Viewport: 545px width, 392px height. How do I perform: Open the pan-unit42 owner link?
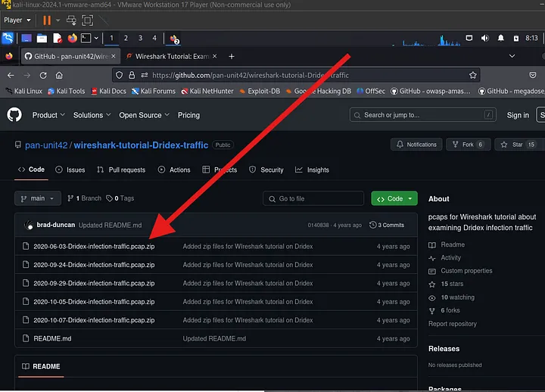[x=46, y=145]
